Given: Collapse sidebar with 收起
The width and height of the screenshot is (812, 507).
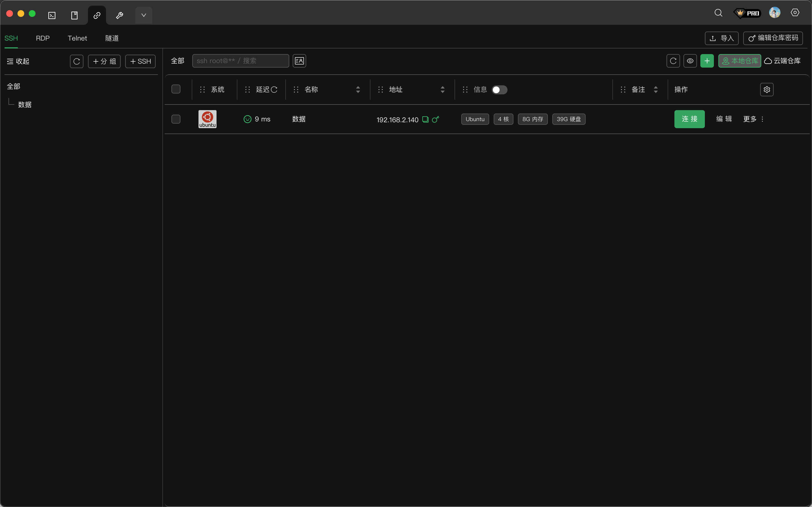Looking at the screenshot, I should [18, 61].
